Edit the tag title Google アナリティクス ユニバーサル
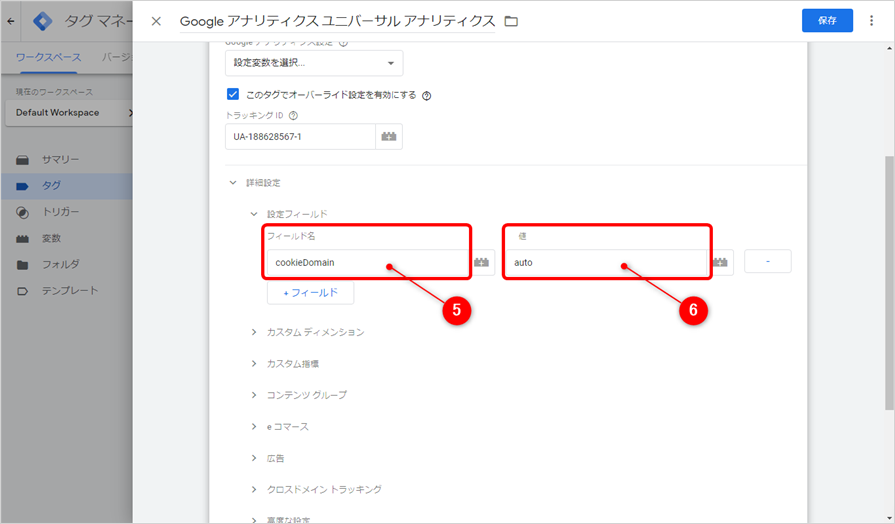The image size is (895, 524). [x=337, y=21]
